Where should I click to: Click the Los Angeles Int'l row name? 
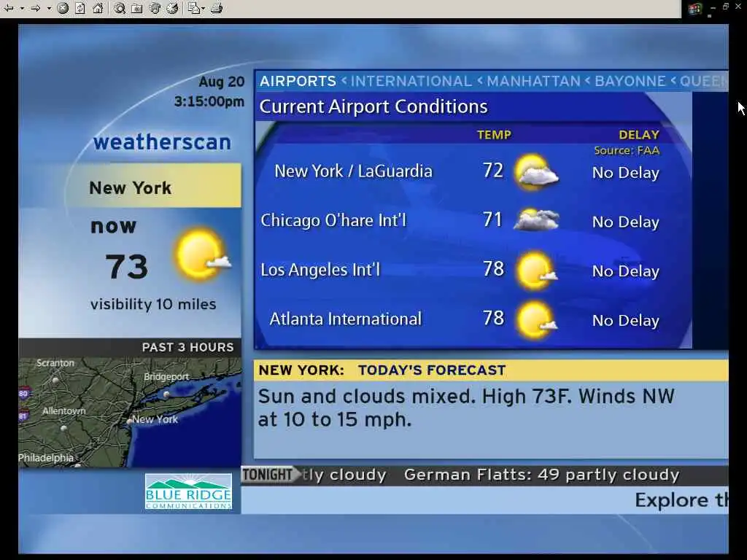pos(321,270)
